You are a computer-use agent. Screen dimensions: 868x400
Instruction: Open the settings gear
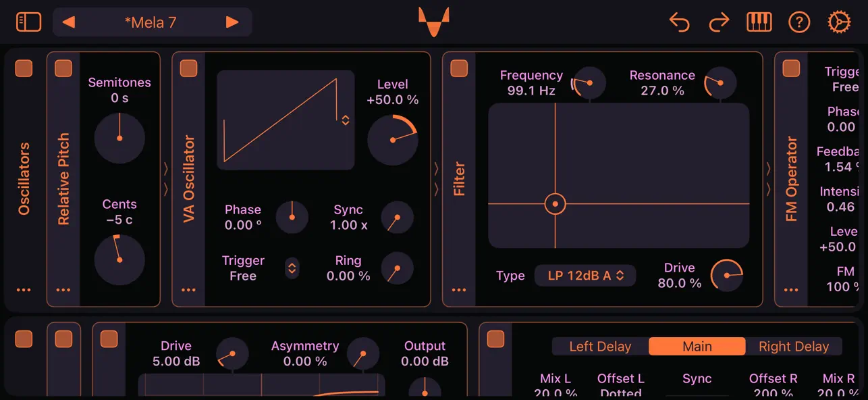[839, 22]
